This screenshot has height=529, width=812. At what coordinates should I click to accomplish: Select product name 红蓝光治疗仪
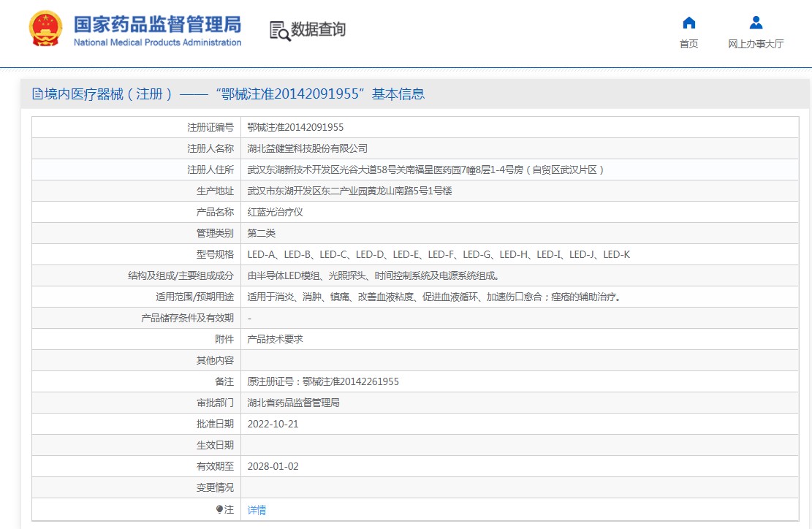[x=275, y=212]
